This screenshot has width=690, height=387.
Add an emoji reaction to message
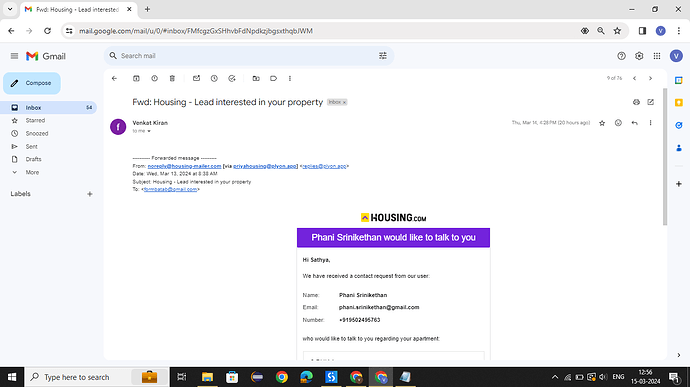click(x=618, y=123)
